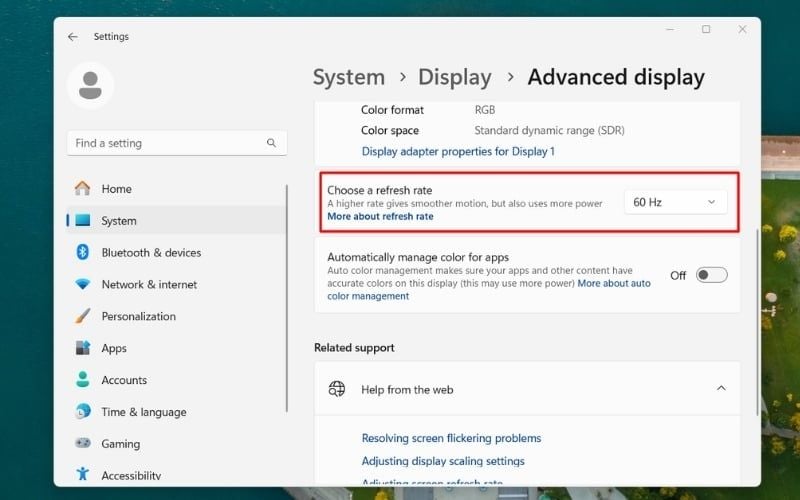Open Display adapter properties for Display 1

pyautogui.click(x=458, y=151)
